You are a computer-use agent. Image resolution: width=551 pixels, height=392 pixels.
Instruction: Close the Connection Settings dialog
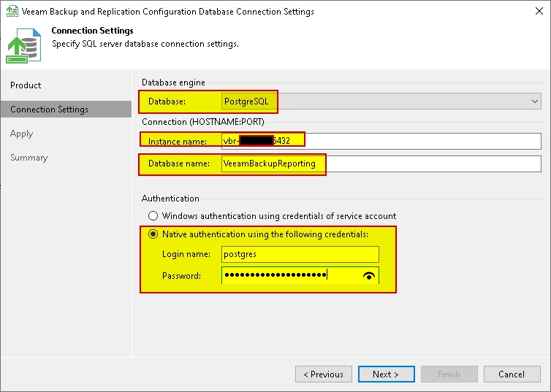pos(539,11)
